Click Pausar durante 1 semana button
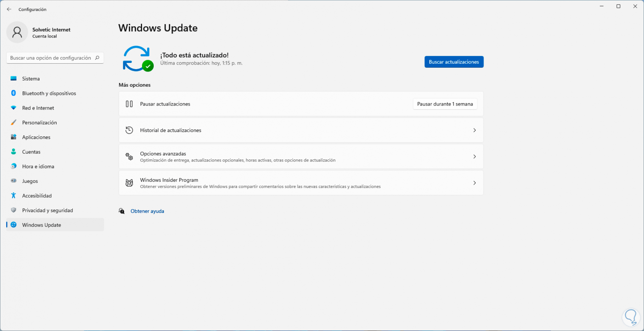 [445, 104]
